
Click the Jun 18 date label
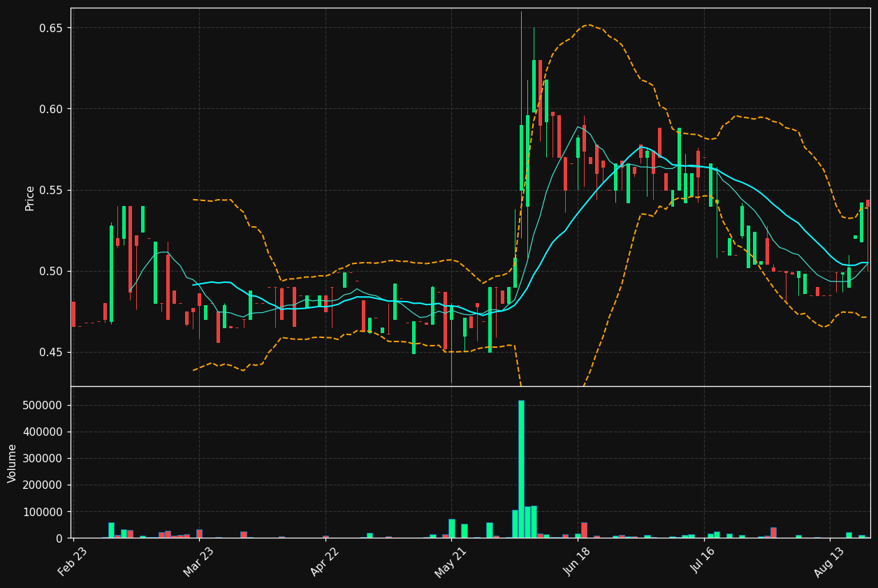pos(576,561)
